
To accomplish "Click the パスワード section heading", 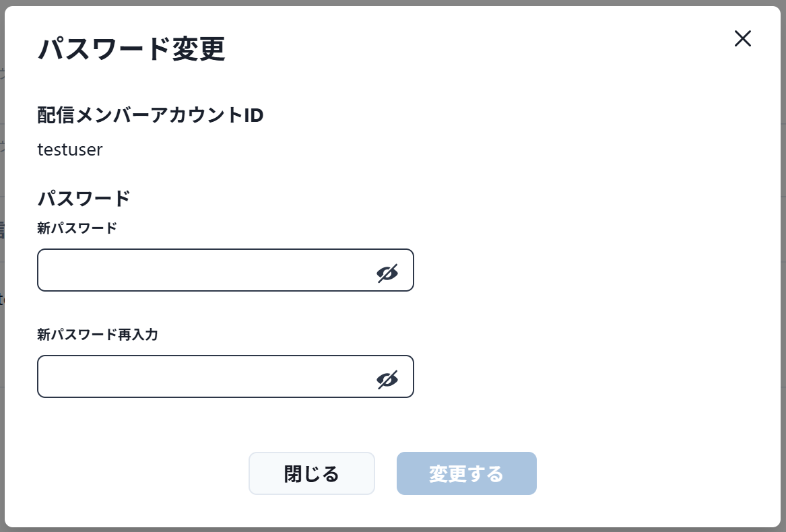I will [84, 199].
